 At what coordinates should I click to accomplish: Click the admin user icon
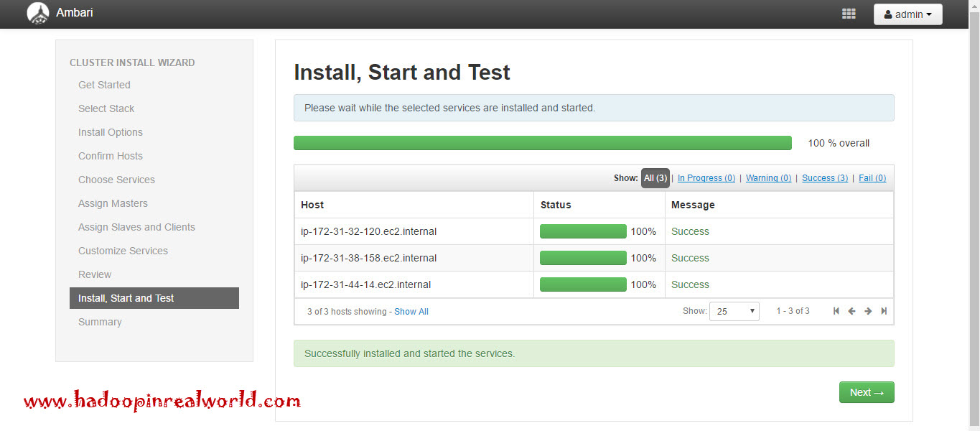(890, 14)
